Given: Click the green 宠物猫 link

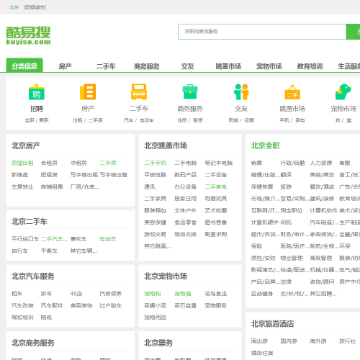Looking at the screenshot, I should [183, 294].
